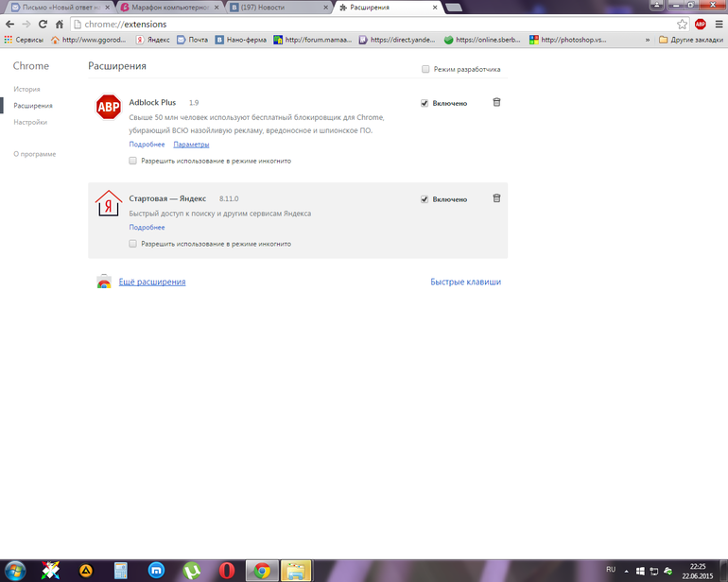Viewport: 728px width, 582px height.
Task: Open the calculator taskbar icon
Action: click(121, 571)
